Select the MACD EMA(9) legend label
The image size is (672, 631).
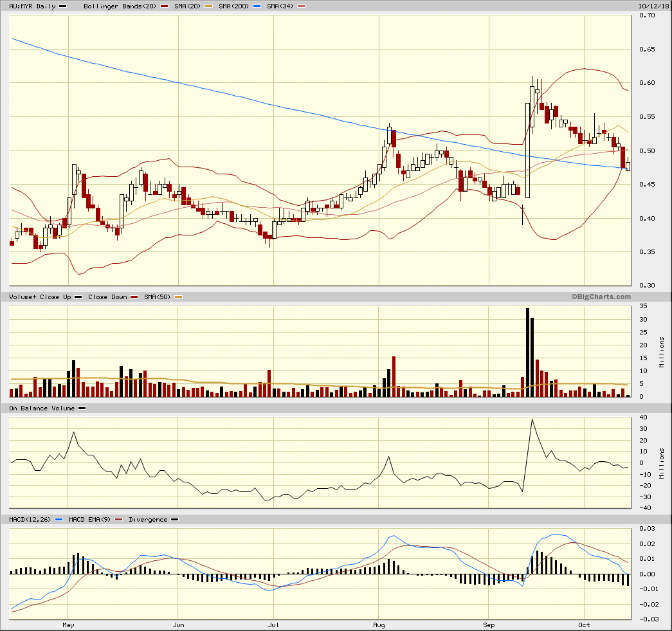pos(89,519)
